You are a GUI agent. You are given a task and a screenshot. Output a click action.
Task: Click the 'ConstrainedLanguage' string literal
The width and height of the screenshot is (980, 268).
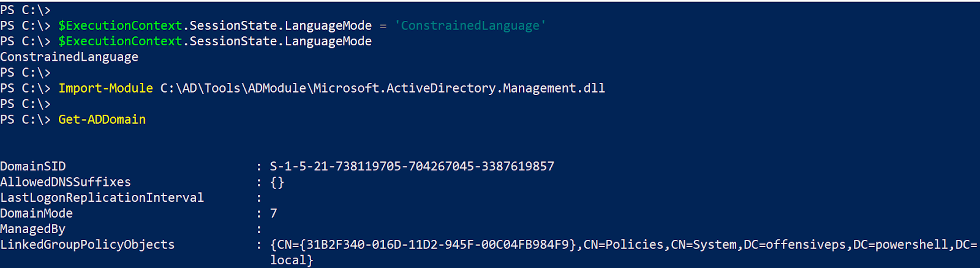coord(470,26)
